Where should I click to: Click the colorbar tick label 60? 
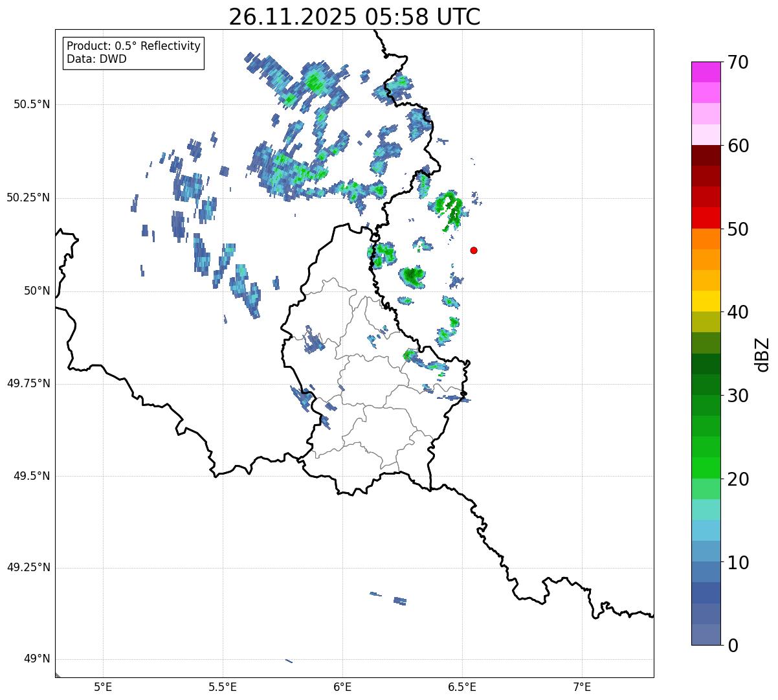click(738, 146)
